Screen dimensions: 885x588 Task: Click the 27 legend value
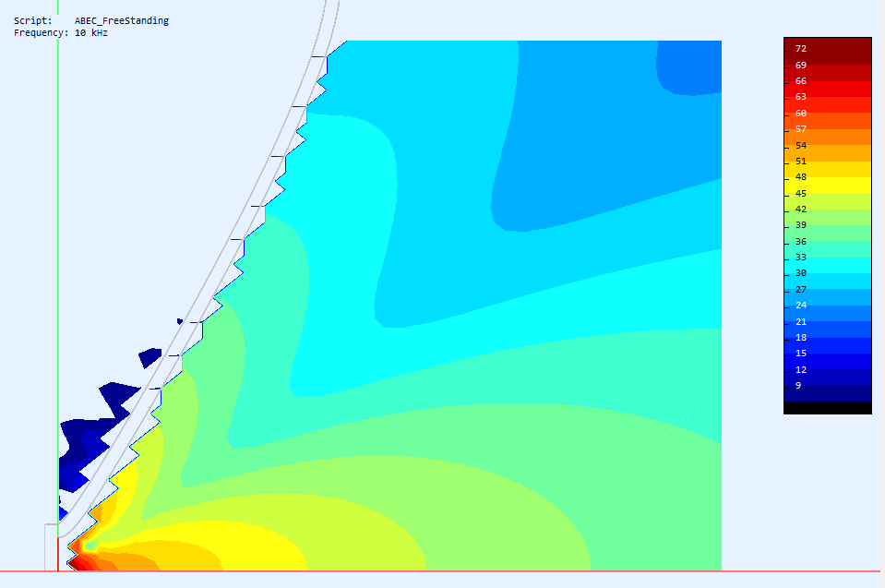tap(801, 289)
